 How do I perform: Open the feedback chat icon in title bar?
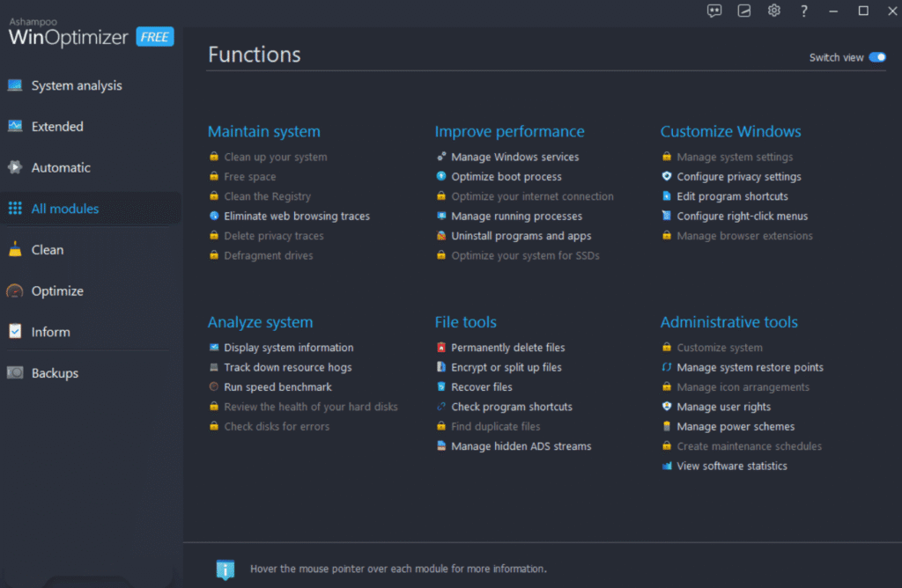coord(713,11)
